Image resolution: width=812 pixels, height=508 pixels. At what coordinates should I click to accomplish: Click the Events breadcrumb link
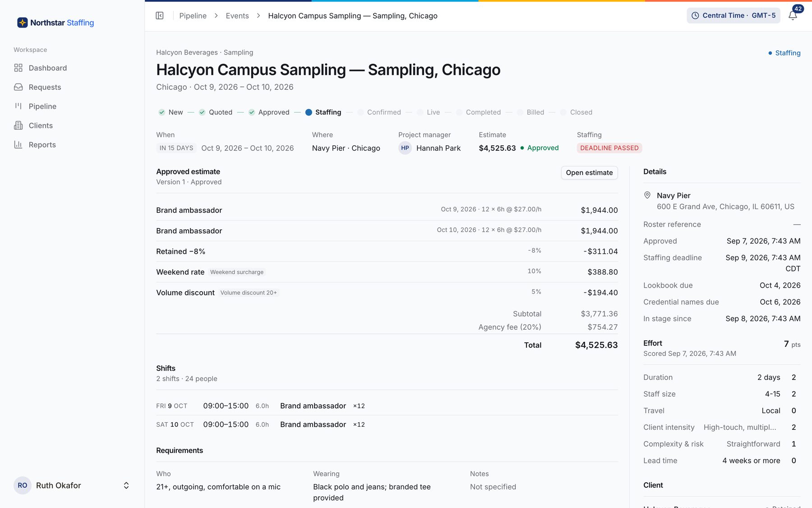coord(237,16)
